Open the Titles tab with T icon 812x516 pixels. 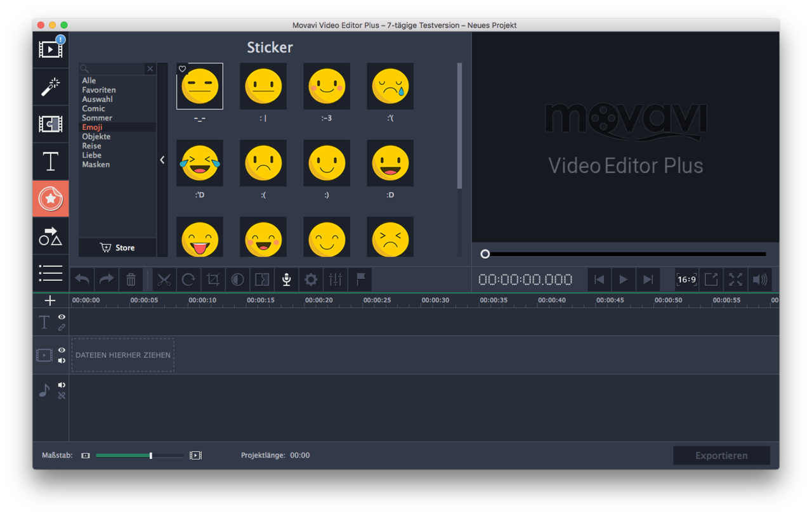click(51, 162)
